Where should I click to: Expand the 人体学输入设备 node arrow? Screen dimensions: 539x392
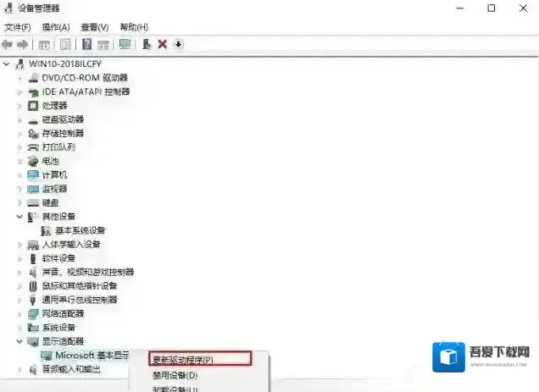[19, 245]
